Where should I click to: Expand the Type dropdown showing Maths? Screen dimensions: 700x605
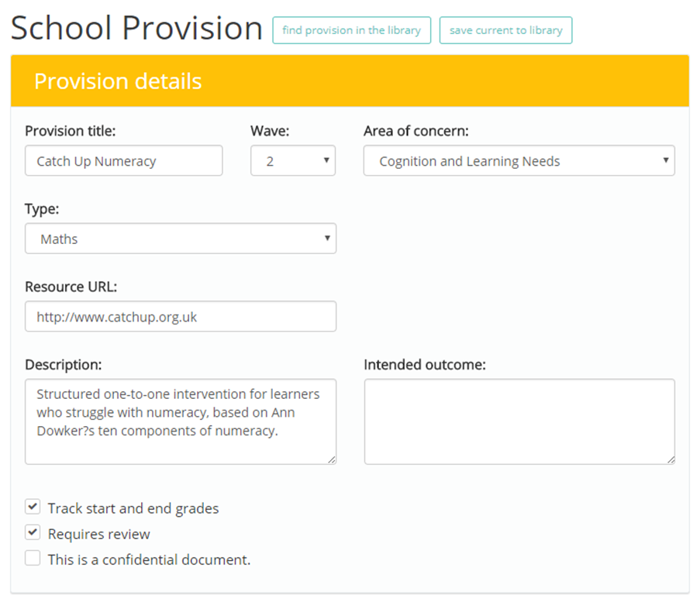(x=181, y=239)
